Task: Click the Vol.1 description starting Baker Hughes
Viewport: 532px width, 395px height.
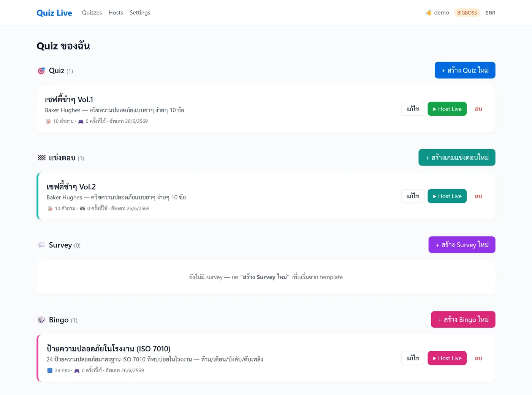Action: tap(114, 110)
